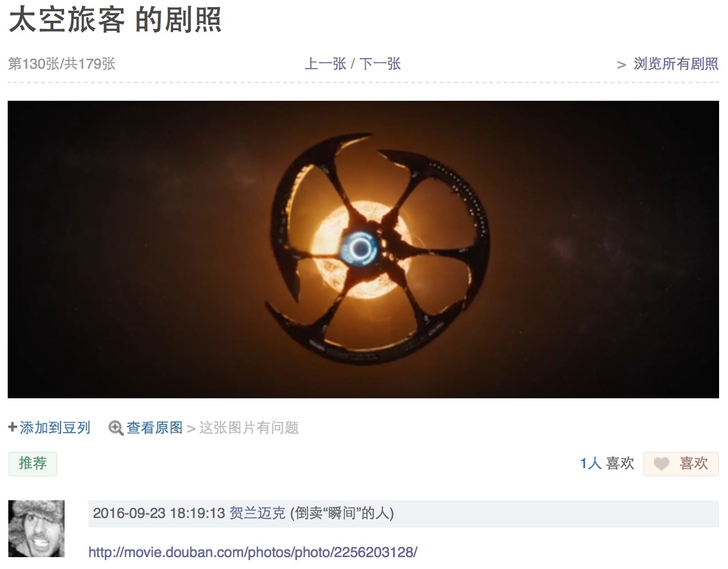This screenshot has height=569, width=728.
Task: Click the photo counter 第130张/共179张
Action: point(62,64)
